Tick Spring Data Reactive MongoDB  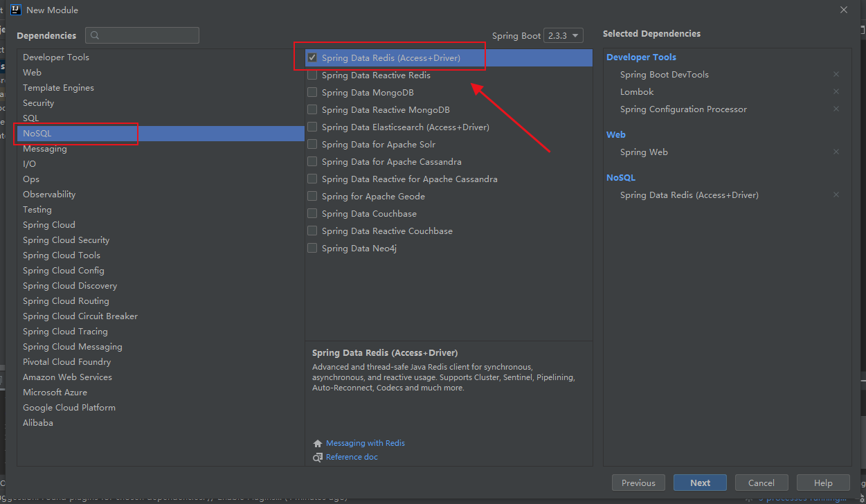pos(312,109)
